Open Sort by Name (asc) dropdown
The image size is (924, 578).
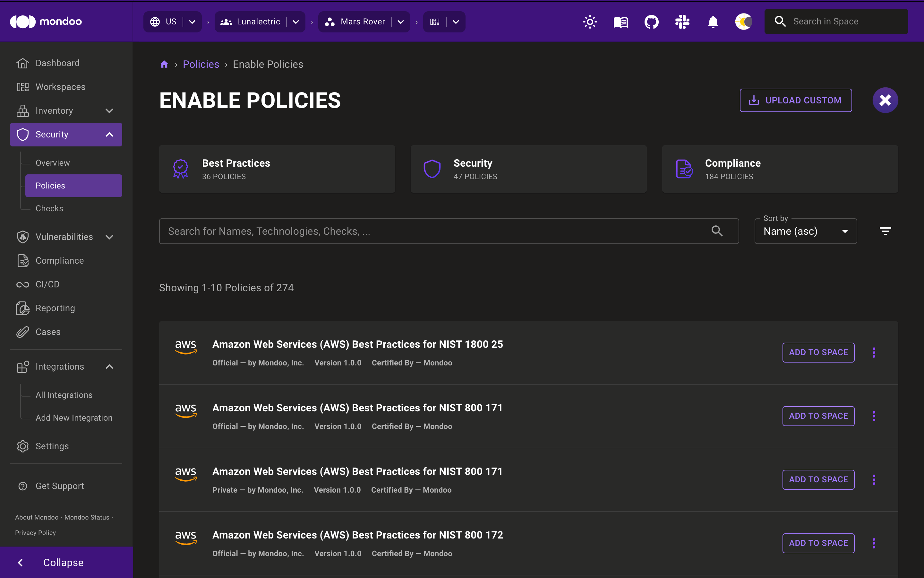806,231
